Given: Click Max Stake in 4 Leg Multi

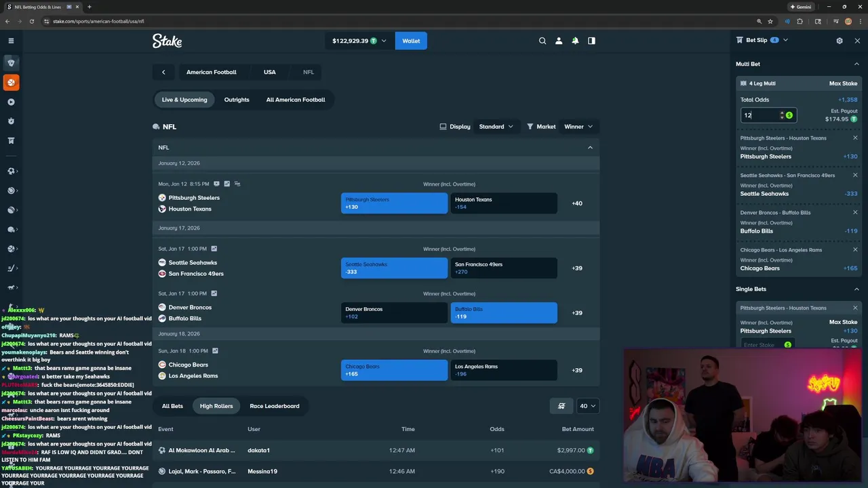Looking at the screenshot, I should point(843,83).
